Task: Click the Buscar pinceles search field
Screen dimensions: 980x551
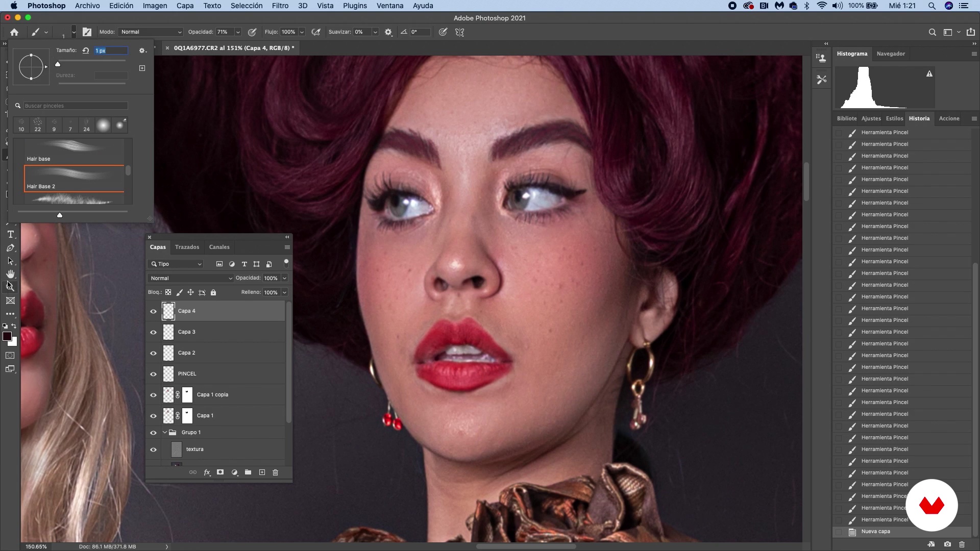Action: 76,106
